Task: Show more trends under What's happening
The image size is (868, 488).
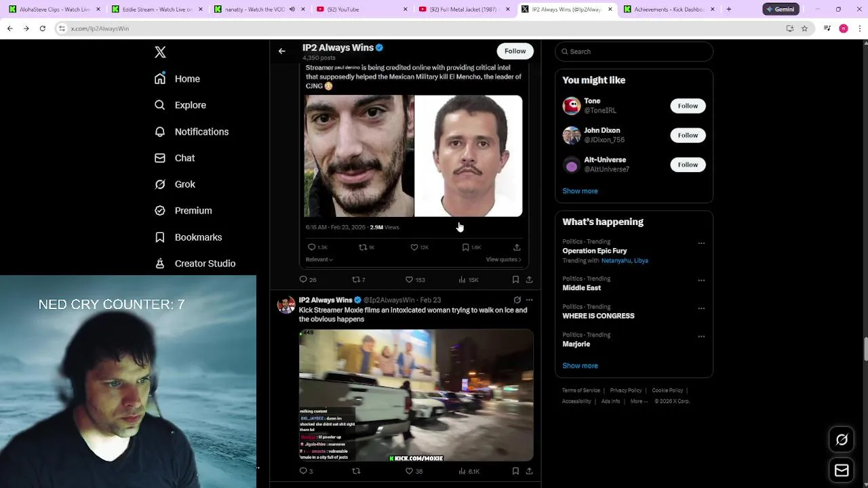Action: coord(580,366)
